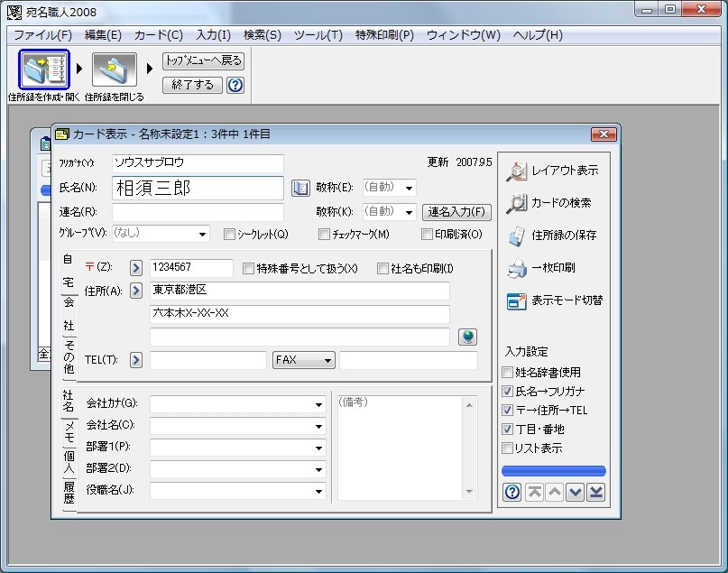
Task: Click arrow button next to TEL(T)
Action: click(x=135, y=360)
